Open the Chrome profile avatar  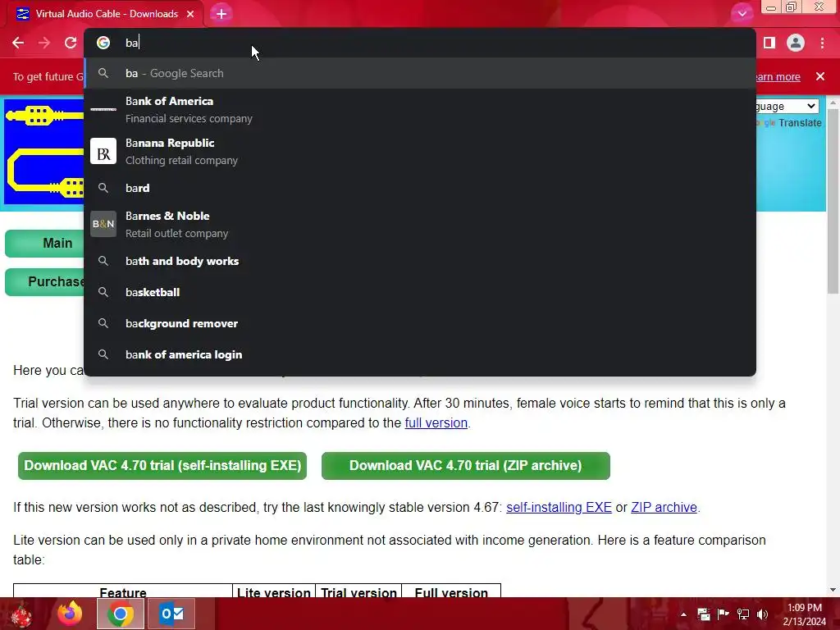point(796,43)
